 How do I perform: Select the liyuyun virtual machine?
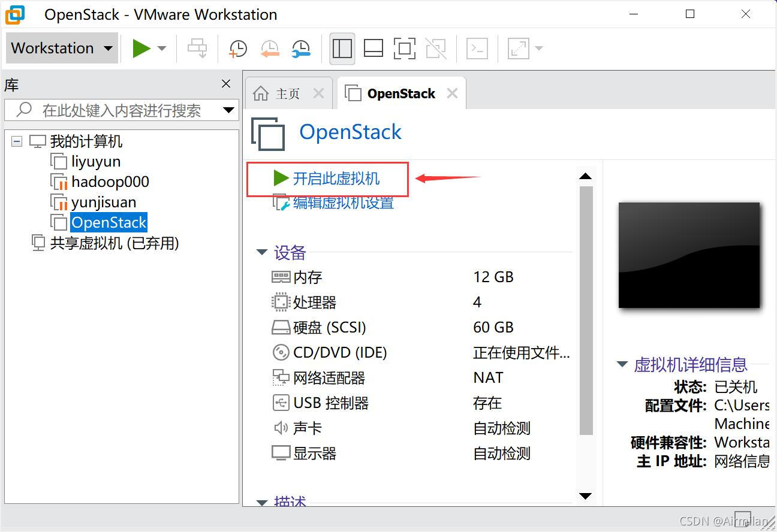(96, 162)
